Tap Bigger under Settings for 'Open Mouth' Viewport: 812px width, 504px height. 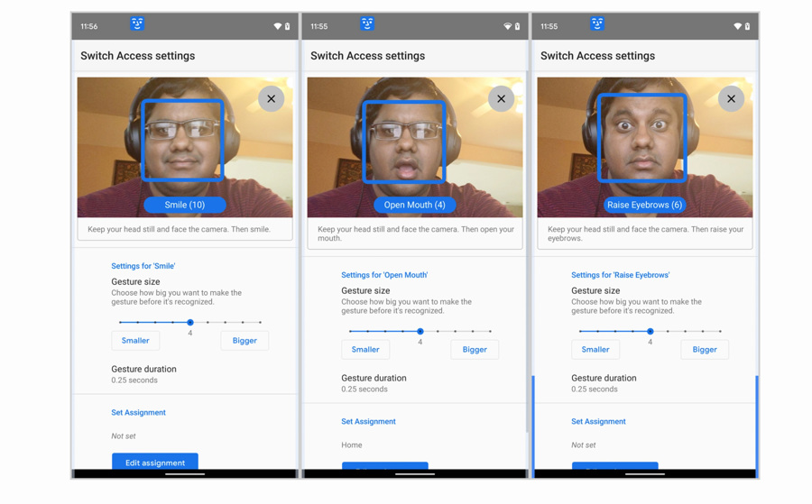(475, 349)
